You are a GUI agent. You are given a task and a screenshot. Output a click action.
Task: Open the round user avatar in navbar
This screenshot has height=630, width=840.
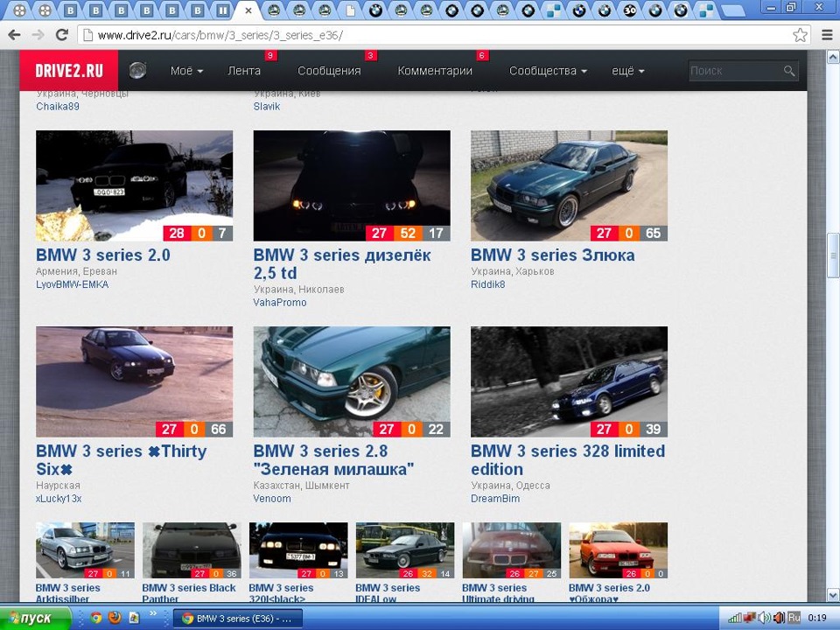pyautogui.click(x=137, y=70)
